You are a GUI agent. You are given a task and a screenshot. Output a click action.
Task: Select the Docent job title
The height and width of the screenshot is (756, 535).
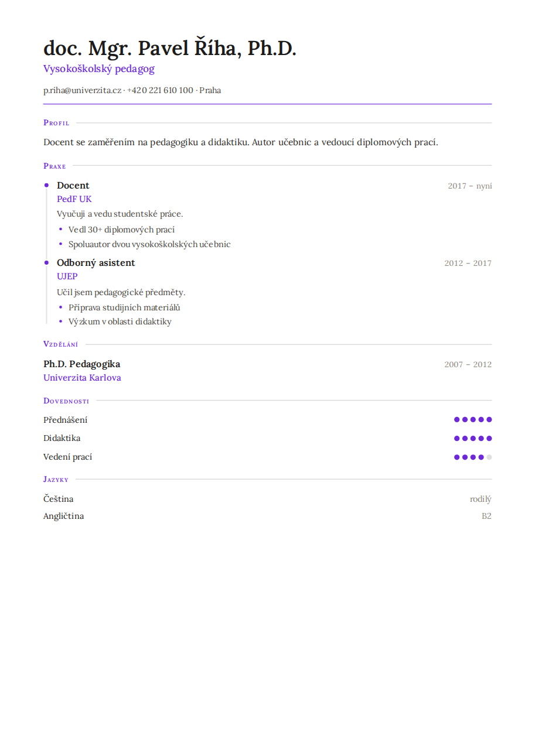tap(73, 186)
